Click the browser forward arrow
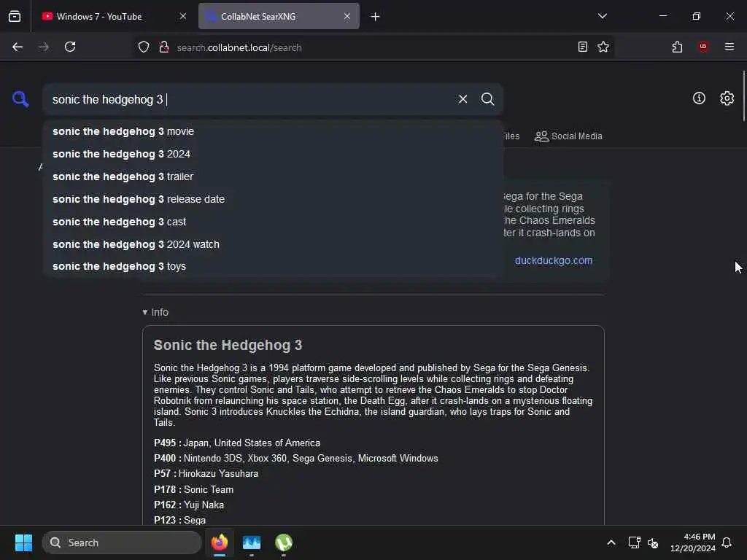 43,47
